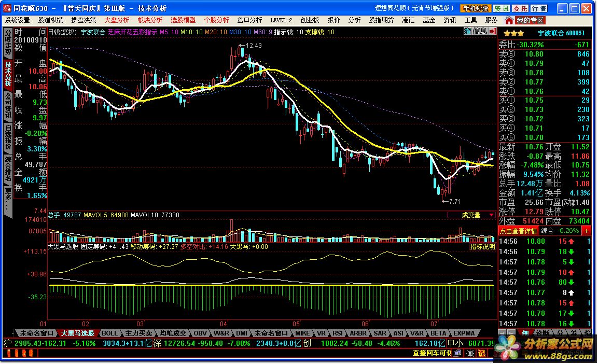Click the red arrow collapse-panel icon
The width and height of the screenshot is (598, 364).
coord(492,31)
